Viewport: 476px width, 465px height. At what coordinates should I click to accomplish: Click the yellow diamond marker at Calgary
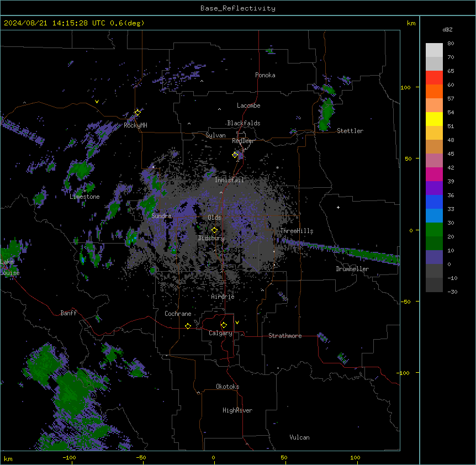[x=224, y=325]
